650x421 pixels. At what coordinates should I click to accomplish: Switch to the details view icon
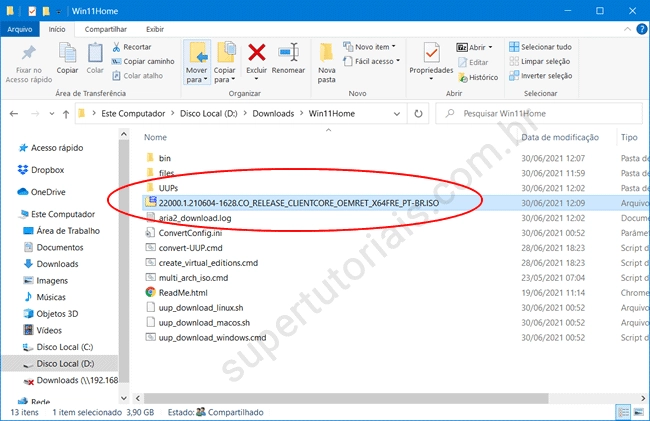coord(623,412)
